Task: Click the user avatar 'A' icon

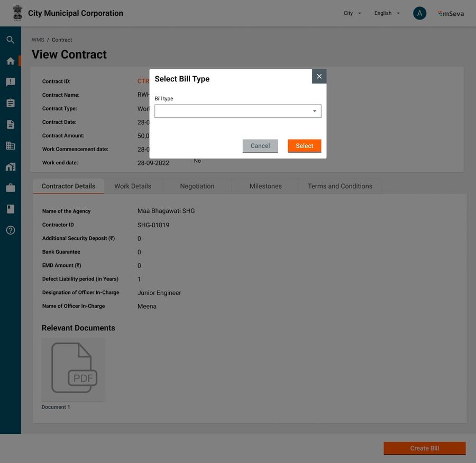Action: click(x=419, y=13)
